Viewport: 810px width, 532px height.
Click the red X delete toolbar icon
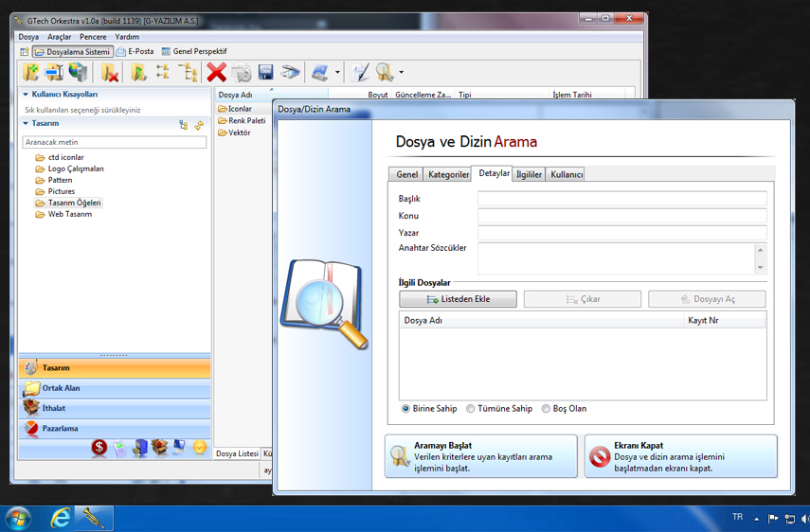pyautogui.click(x=217, y=72)
